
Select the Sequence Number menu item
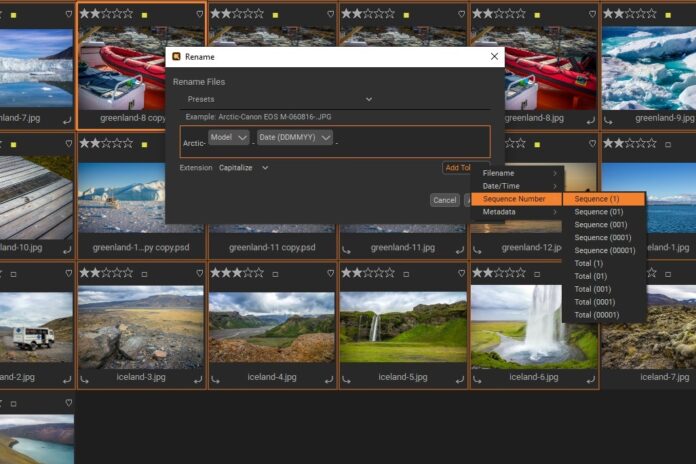517,199
